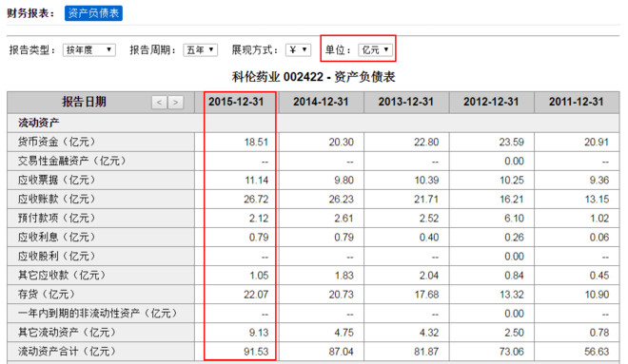Click the 2.12 预付款项 value for 2015
This screenshot has height=364, width=628.
[259, 218]
